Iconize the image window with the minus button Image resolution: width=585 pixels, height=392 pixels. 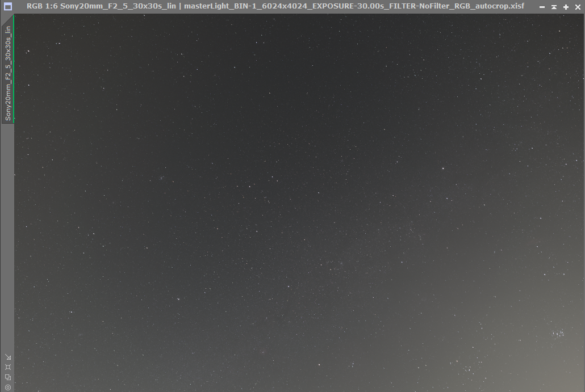tap(542, 7)
